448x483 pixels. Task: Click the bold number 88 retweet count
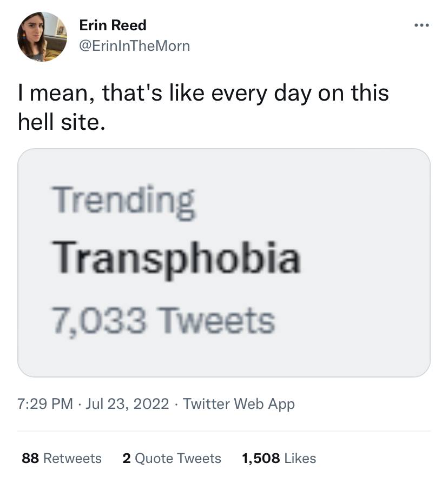[x=30, y=459]
